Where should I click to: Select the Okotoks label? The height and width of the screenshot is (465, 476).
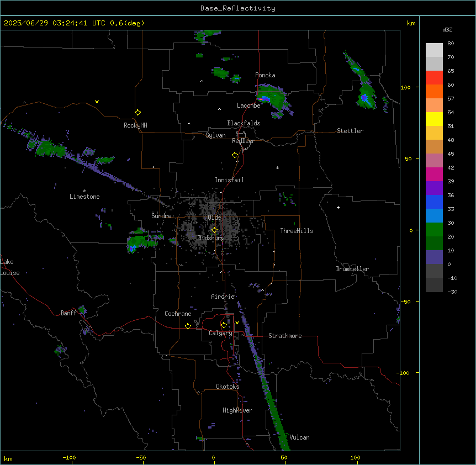pyautogui.click(x=228, y=387)
